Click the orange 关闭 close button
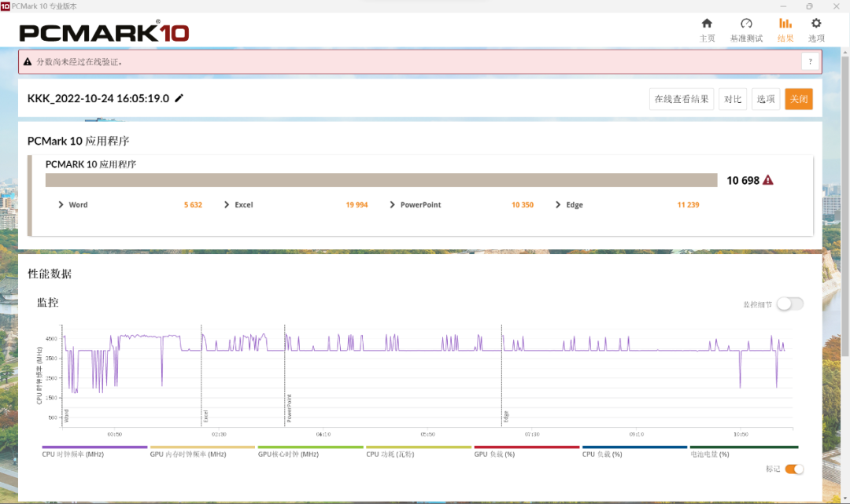This screenshot has height=504, width=850. point(799,99)
